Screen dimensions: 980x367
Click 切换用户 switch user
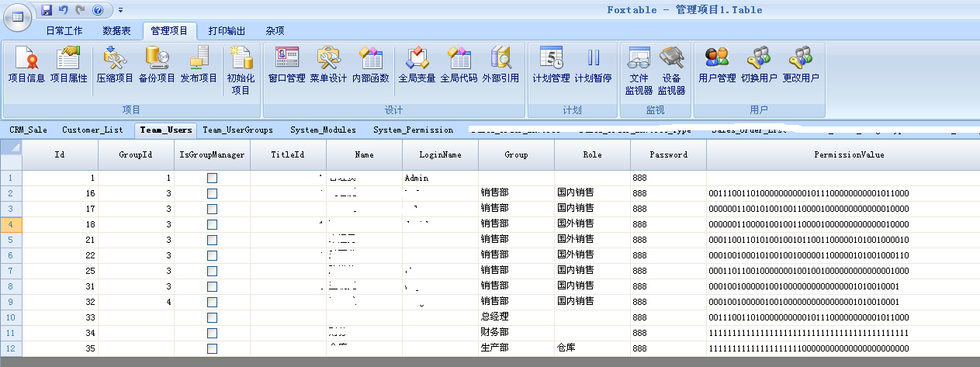click(759, 65)
